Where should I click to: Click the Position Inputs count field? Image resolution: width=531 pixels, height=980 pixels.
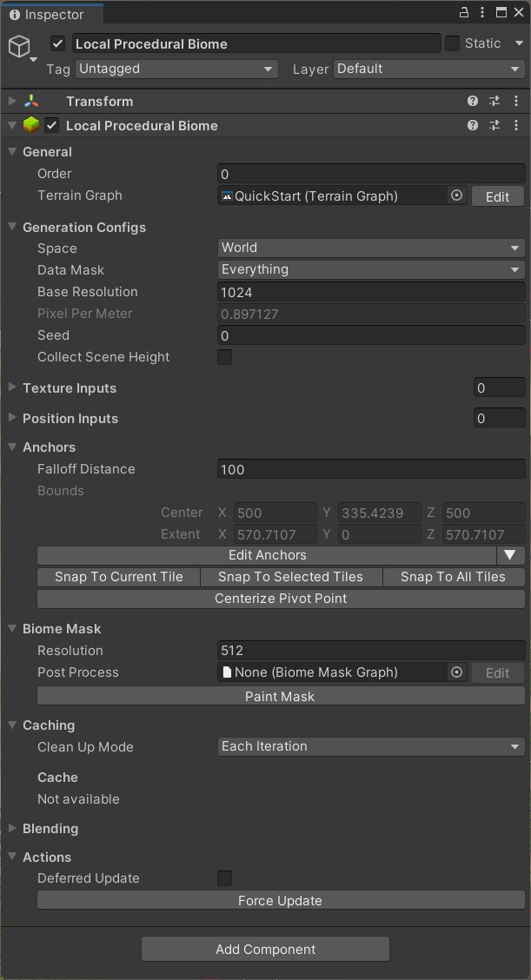[499, 418]
